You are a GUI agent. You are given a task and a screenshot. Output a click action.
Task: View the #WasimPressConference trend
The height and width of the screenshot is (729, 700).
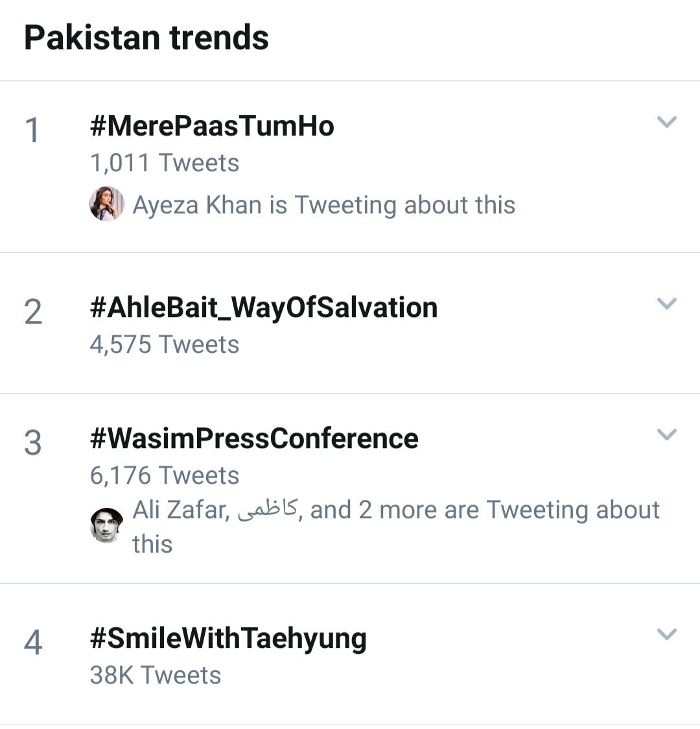click(254, 438)
